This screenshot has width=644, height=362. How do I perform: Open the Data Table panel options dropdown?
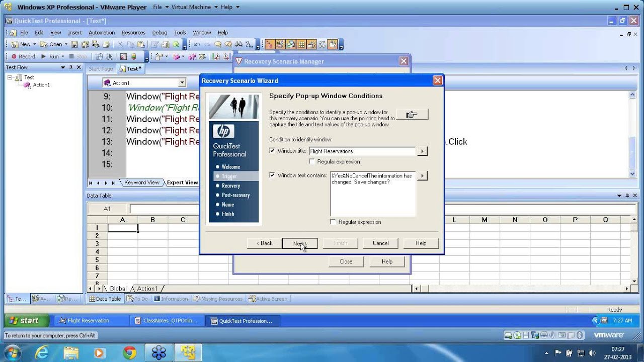point(619,196)
